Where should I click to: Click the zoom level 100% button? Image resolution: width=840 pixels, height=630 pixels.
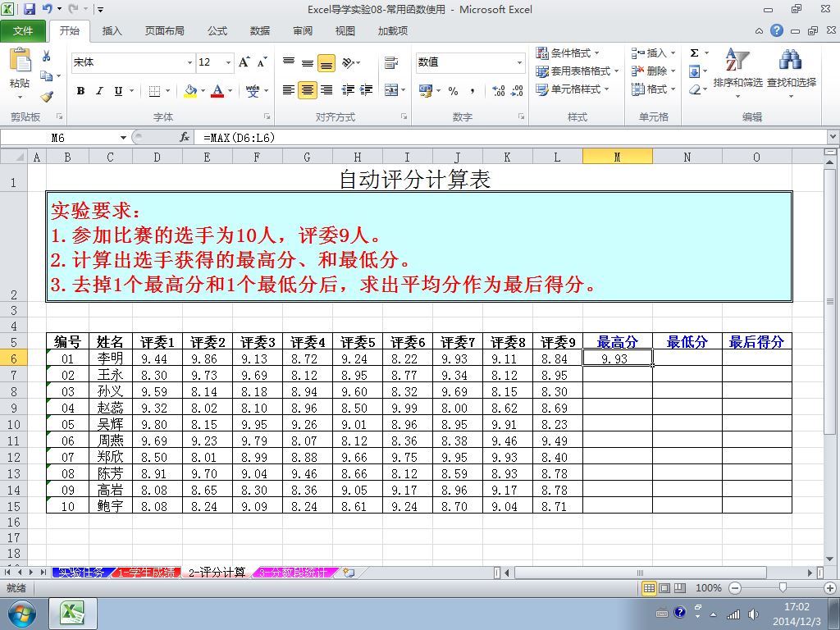[x=708, y=588]
